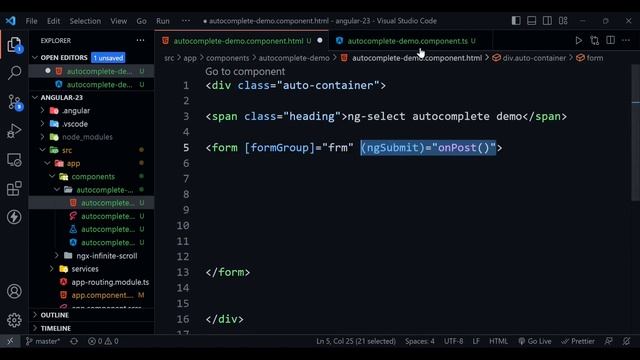Screen dimensions: 640x360
Task: Expand the OUTLINE section
Action: coord(35,315)
